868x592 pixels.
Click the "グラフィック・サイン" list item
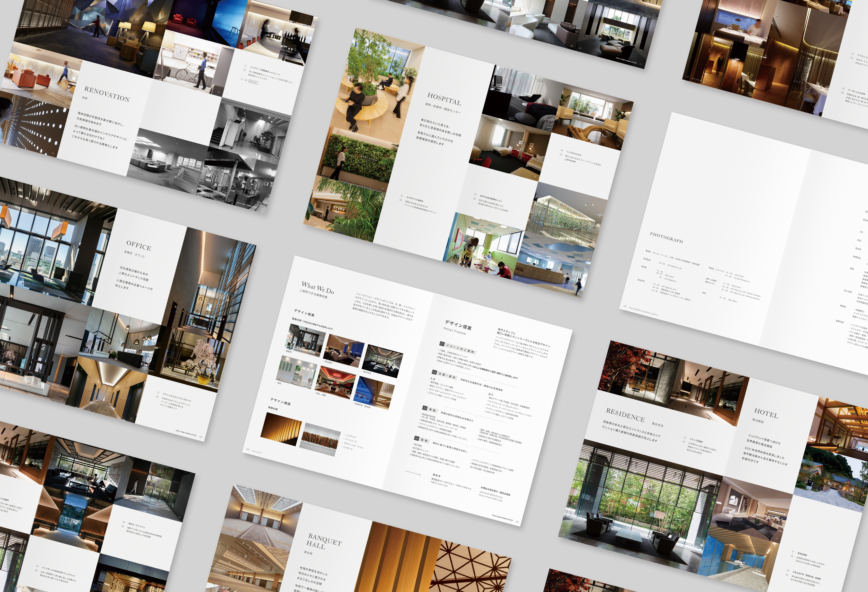[x=354, y=445]
